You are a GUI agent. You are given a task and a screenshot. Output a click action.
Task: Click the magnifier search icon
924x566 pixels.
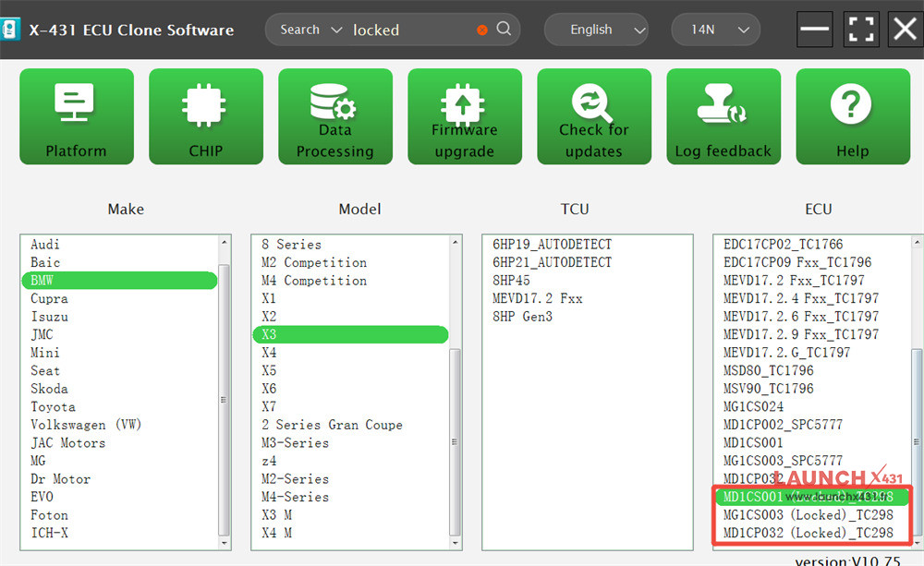(x=504, y=29)
